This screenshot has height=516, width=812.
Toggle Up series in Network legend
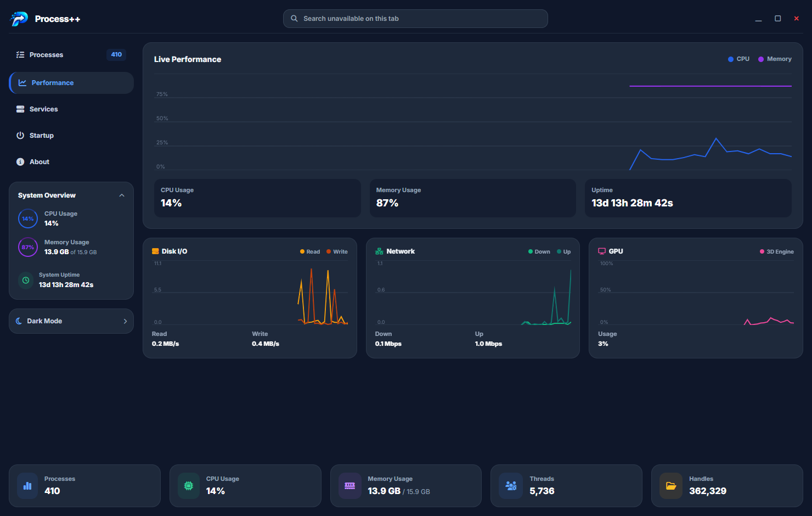[563, 252]
